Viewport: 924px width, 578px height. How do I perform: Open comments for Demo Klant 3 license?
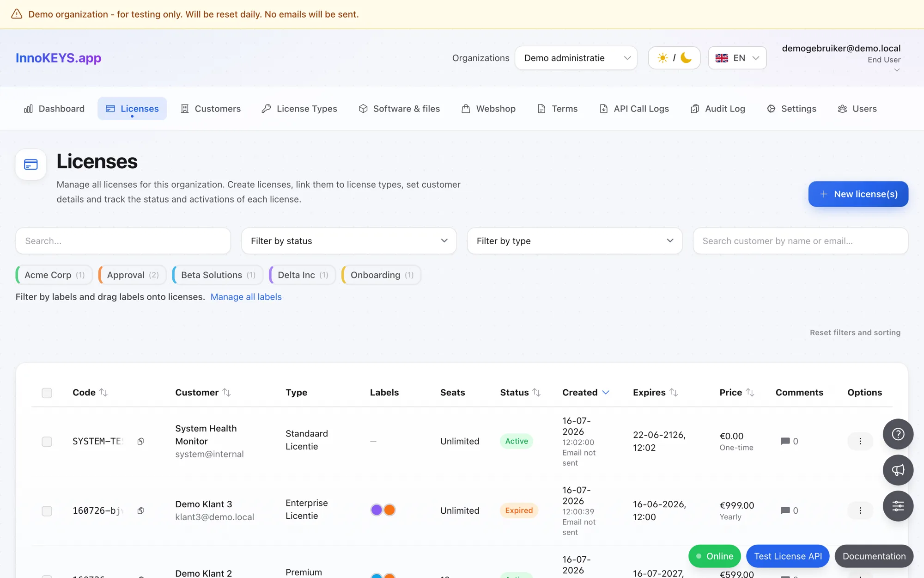click(x=789, y=510)
